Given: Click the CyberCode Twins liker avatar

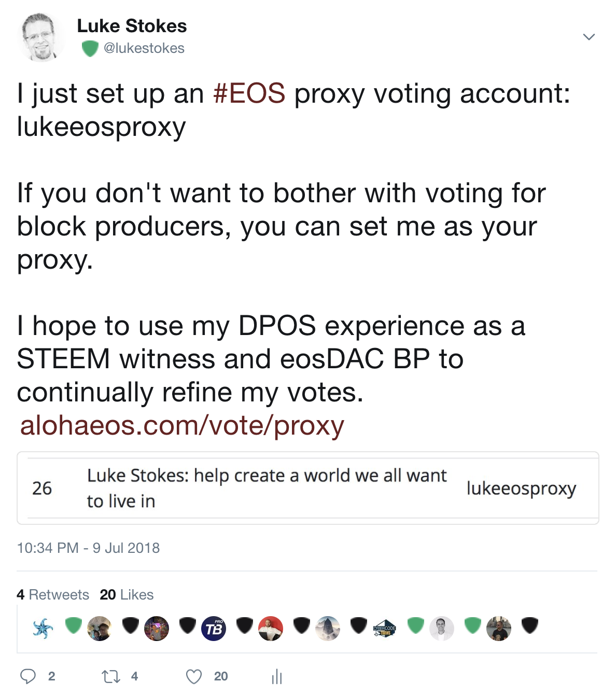Looking at the screenshot, I should click(x=385, y=629).
